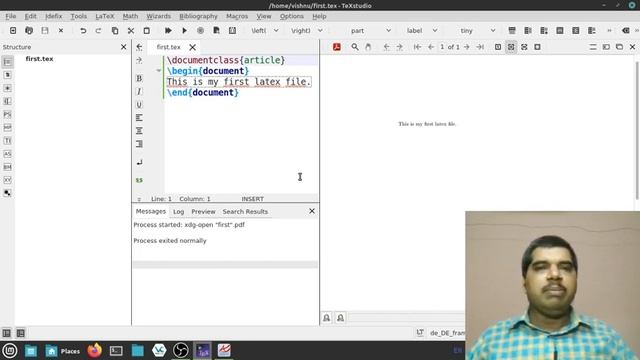Screen dimensions: 640x360
Task: Switch to the Log tab
Action: tap(178, 211)
